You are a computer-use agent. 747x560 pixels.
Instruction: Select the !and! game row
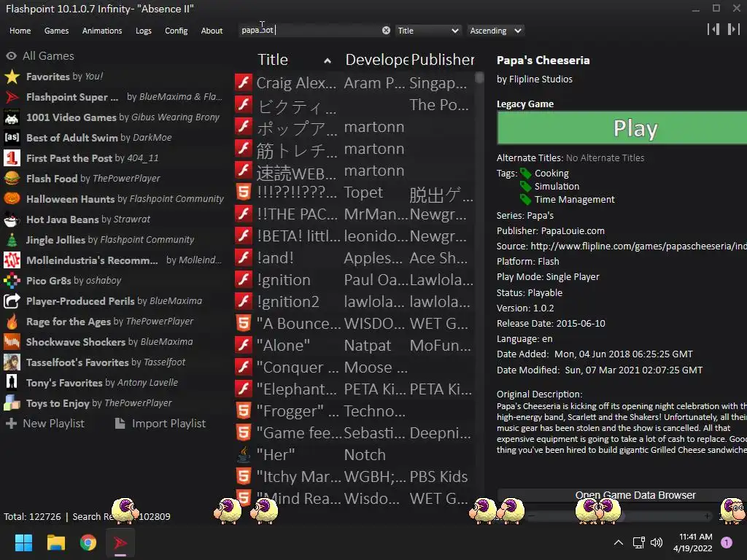[355, 257]
